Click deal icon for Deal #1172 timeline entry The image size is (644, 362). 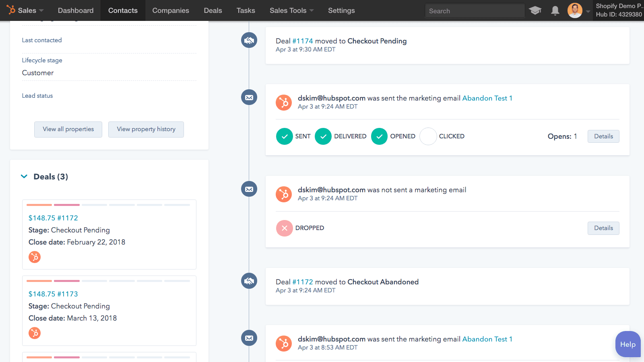249,281
